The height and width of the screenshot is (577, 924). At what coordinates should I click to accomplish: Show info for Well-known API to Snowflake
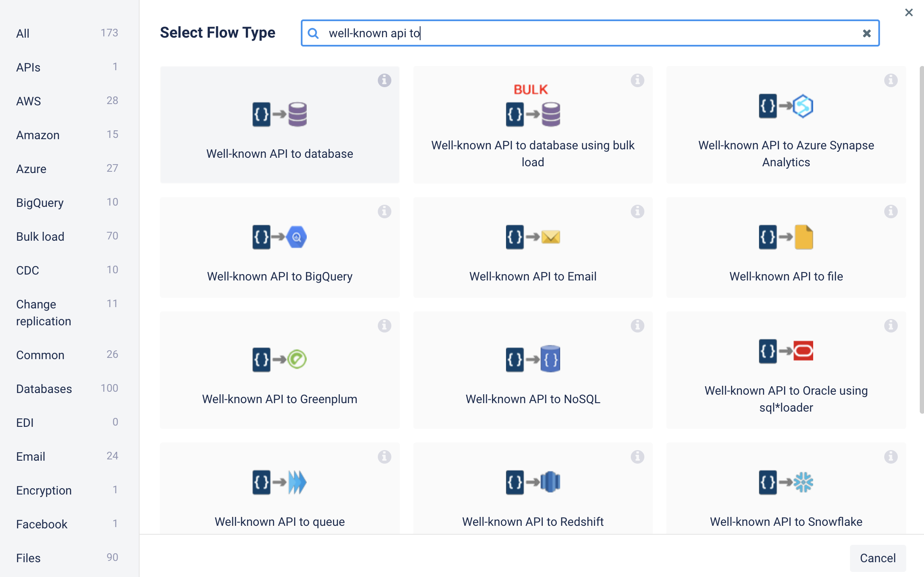click(x=891, y=456)
